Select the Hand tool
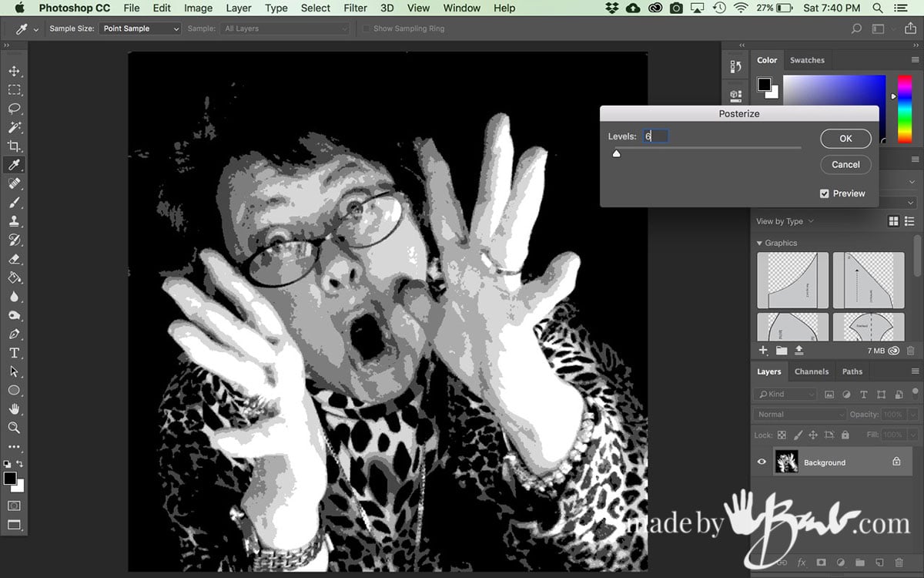The width and height of the screenshot is (924, 578). [x=14, y=408]
